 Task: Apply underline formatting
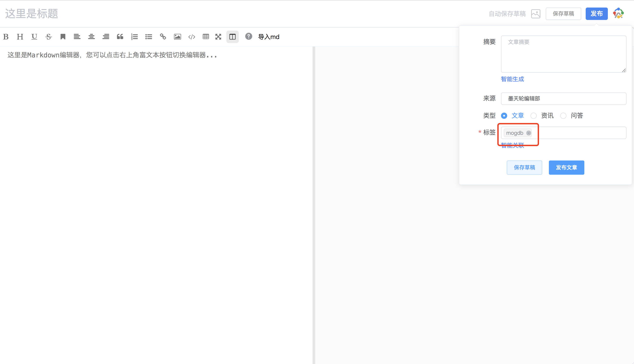click(x=34, y=37)
